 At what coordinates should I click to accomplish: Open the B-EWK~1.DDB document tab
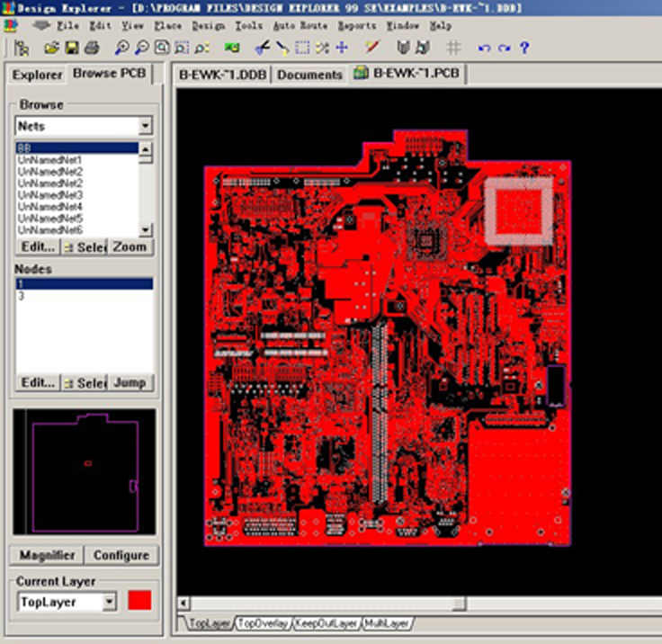(222, 75)
